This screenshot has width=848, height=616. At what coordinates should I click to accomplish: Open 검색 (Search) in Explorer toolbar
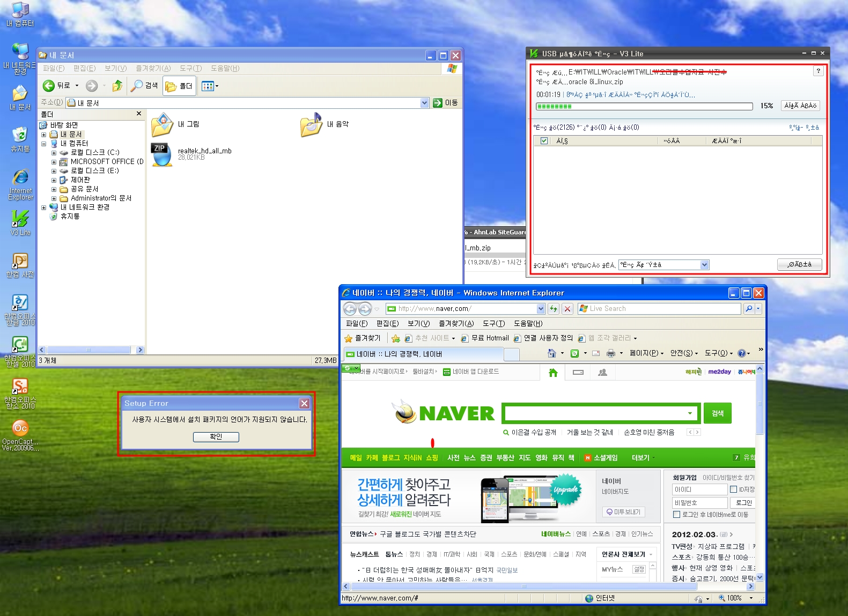pos(145,86)
